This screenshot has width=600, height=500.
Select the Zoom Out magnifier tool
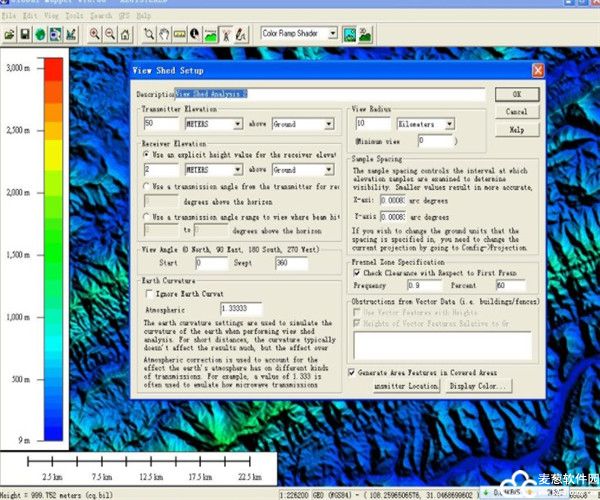click(110, 34)
